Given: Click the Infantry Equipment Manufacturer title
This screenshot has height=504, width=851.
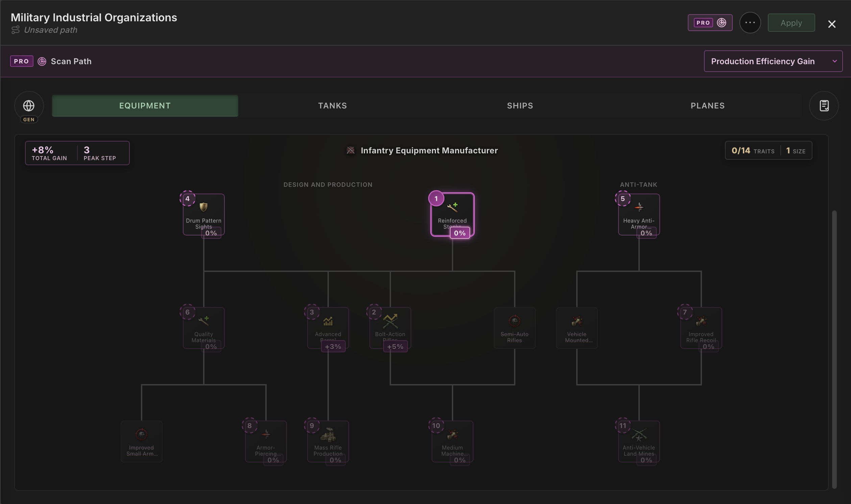Looking at the screenshot, I should point(429,150).
